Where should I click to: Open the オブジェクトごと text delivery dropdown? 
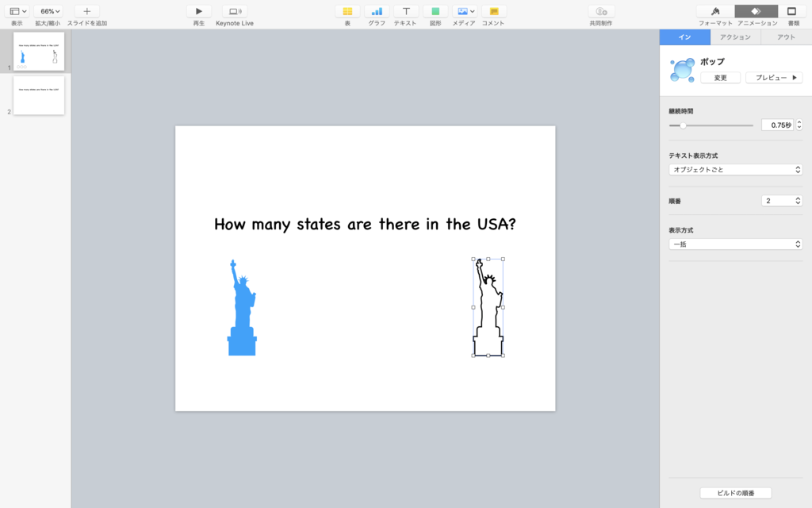pyautogui.click(x=735, y=170)
